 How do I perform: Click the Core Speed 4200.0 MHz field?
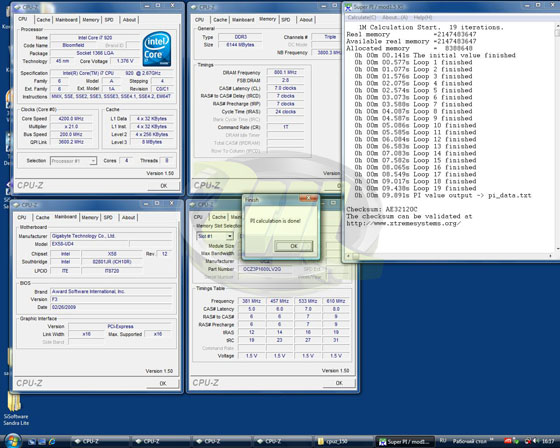tap(71, 119)
